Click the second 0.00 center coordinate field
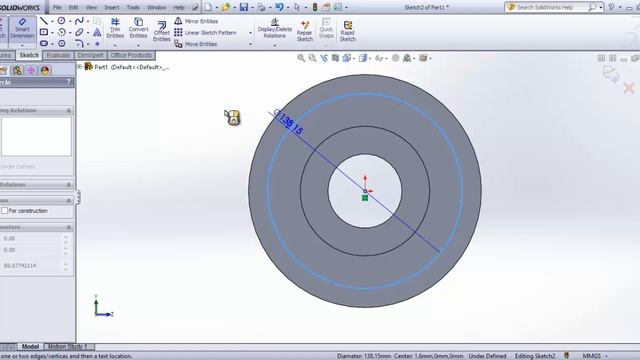The height and width of the screenshot is (360, 640). coord(32,249)
